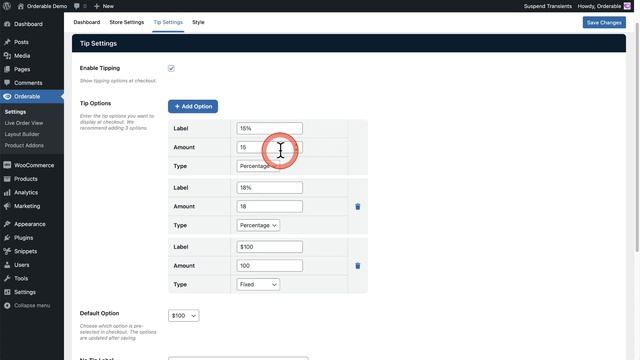Viewport: 640px width, 360px height.
Task: Delete the $100 tip option
Action: [x=358, y=266]
